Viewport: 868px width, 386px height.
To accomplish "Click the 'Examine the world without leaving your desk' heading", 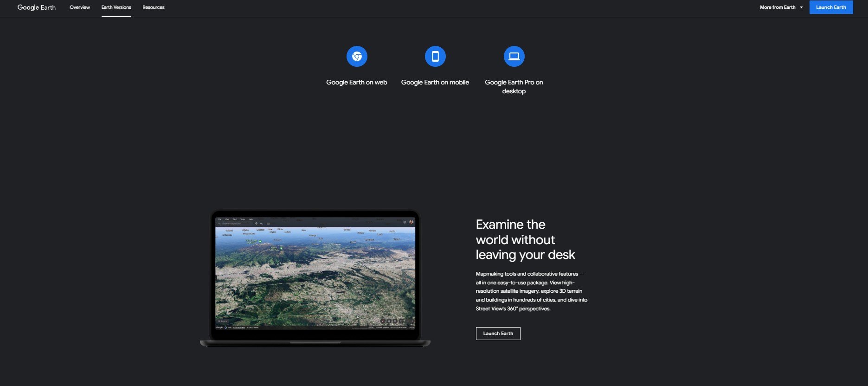I will coord(525,239).
